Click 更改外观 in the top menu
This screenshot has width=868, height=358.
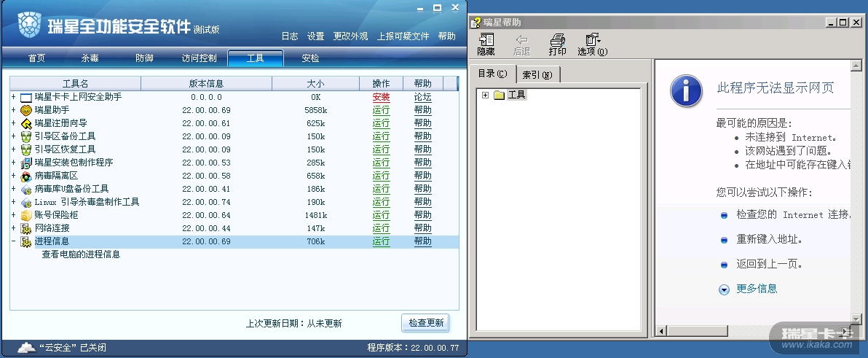click(x=350, y=36)
